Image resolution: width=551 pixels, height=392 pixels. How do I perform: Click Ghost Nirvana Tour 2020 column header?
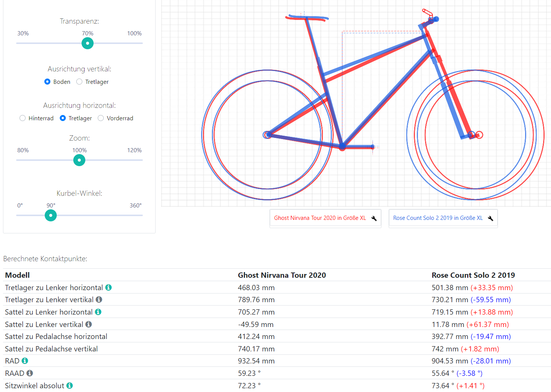point(282,275)
